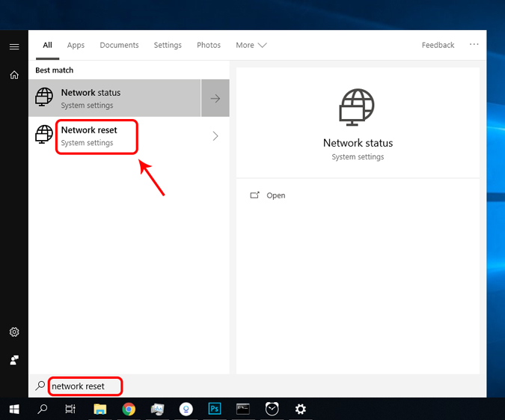This screenshot has width=505, height=420.
Task: Open Settings gear on the taskbar
Action: [301, 409]
